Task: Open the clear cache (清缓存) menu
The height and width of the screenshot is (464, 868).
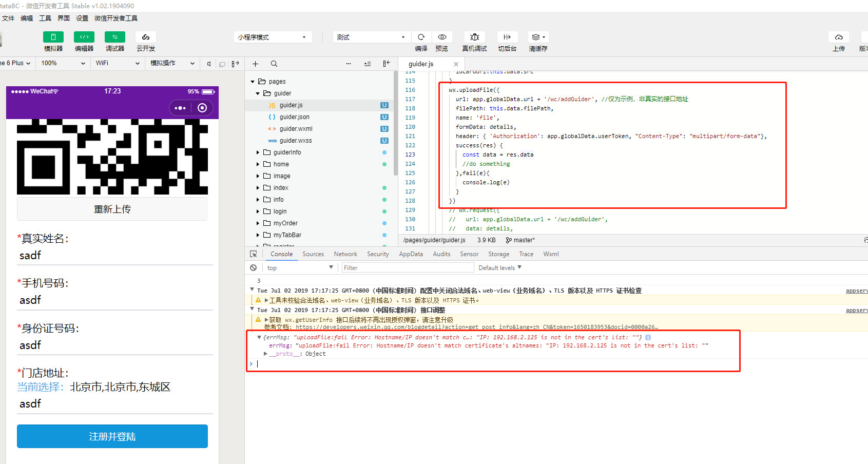Action: point(538,37)
